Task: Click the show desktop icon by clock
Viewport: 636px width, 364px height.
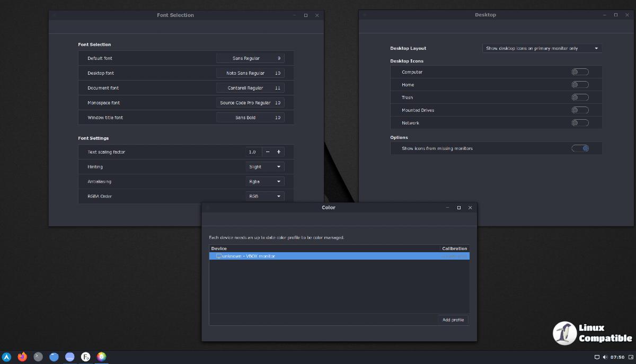Action: click(x=630, y=357)
